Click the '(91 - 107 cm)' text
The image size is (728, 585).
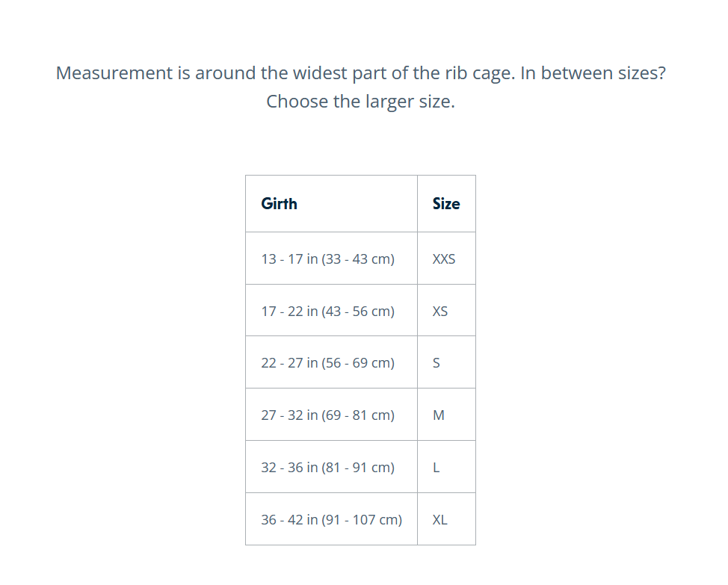362,519
